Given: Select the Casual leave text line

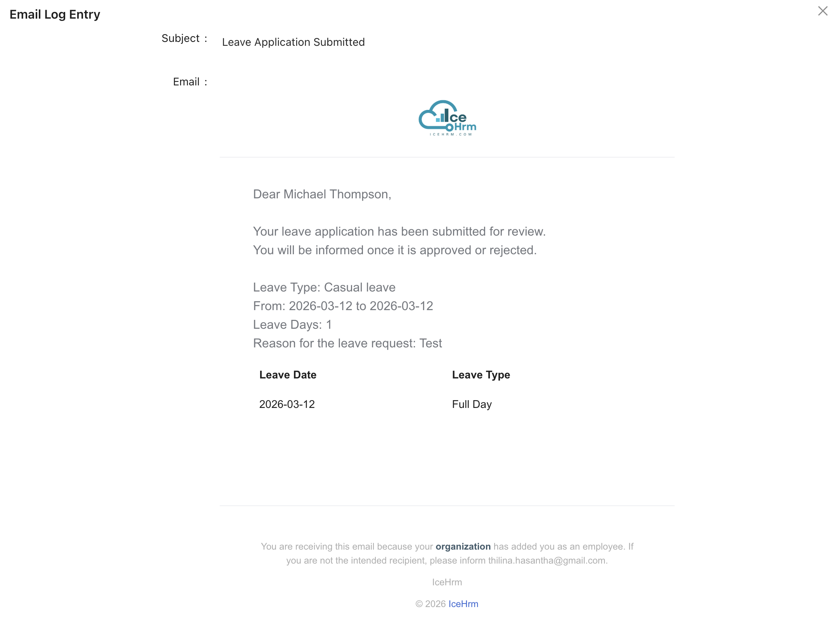Looking at the screenshot, I should (x=324, y=287).
